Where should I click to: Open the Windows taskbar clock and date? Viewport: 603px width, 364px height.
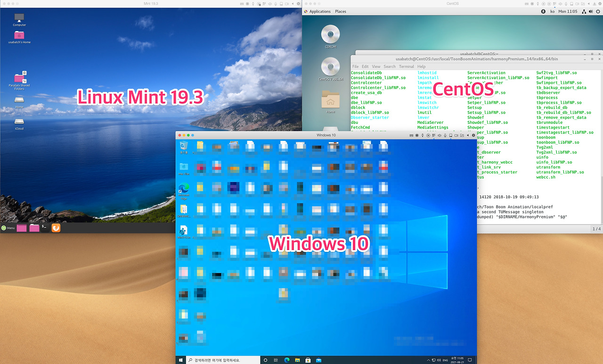(x=457, y=360)
